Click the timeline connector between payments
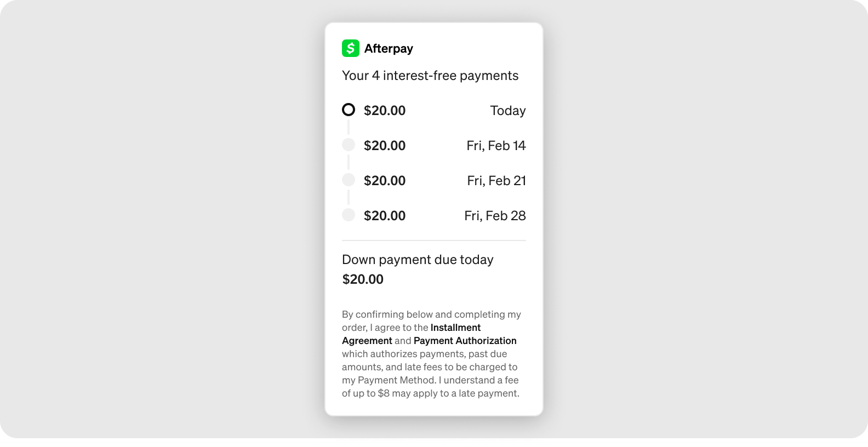The width and height of the screenshot is (868, 447). click(x=349, y=127)
